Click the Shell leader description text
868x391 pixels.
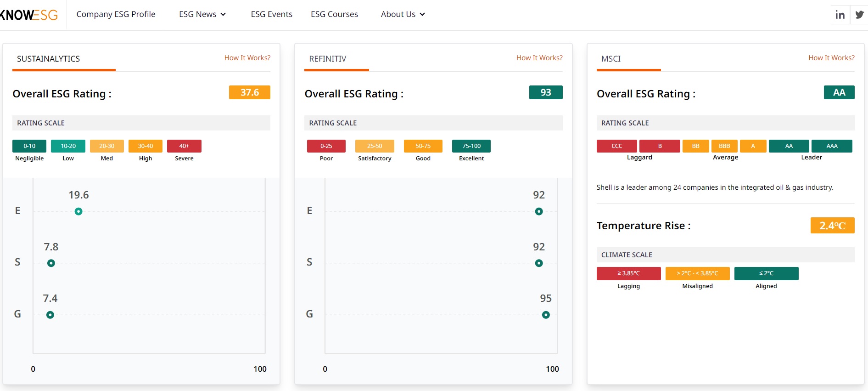[x=715, y=187]
